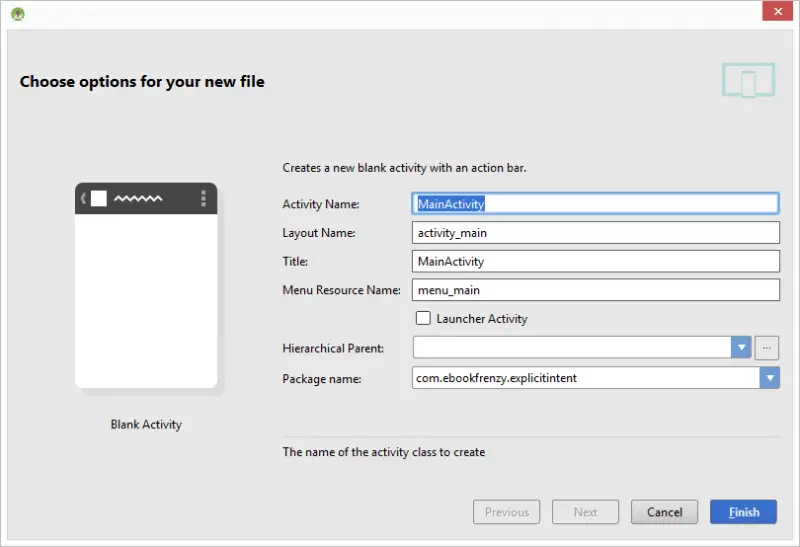Viewport: 800px width, 547px height.
Task: Click the back arrow in the preview action bar
Action: tap(83, 198)
